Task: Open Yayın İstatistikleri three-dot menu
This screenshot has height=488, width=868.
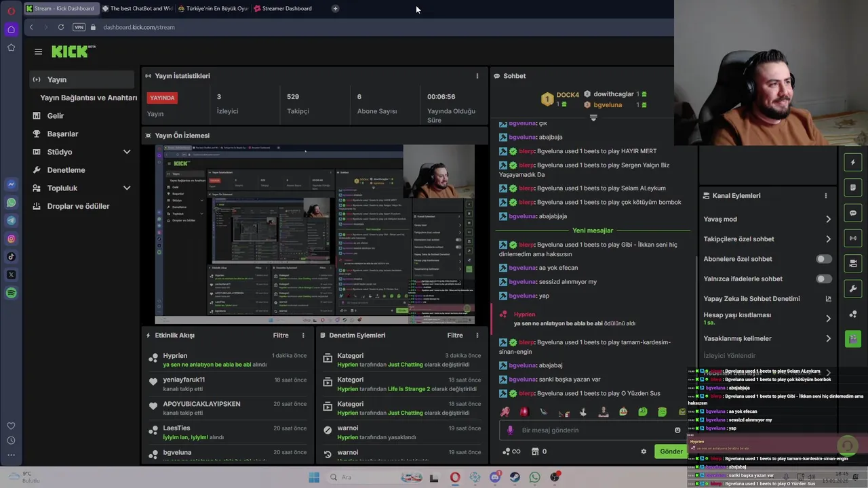Action: click(477, 76)
